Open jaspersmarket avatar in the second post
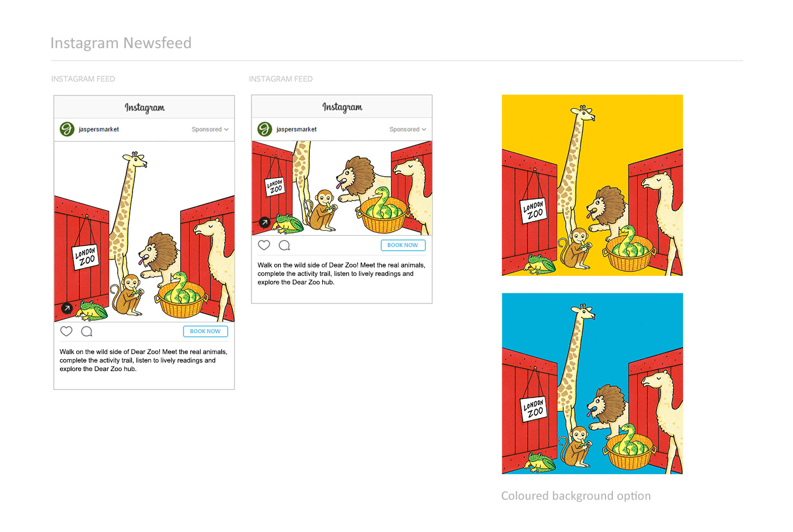Screen dimensions: 793x532 pos(265,129)
